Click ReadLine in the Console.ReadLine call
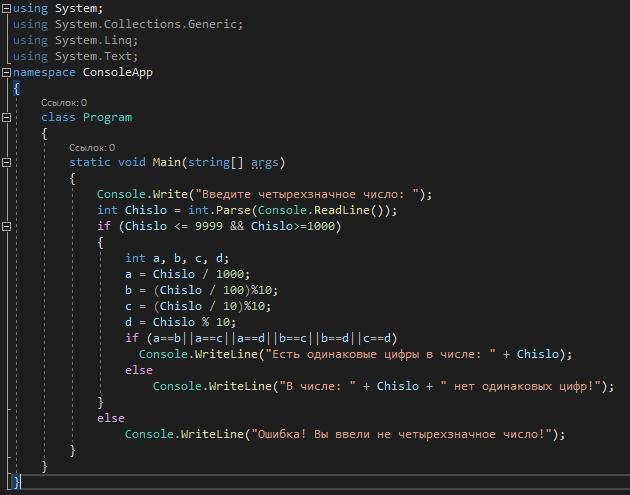 pos(342,210)
